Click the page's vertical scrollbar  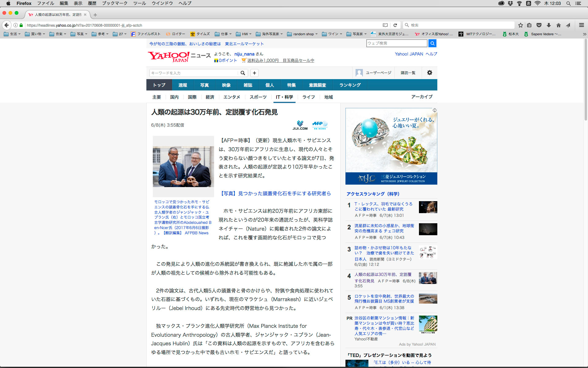click(x=586, y=80)
